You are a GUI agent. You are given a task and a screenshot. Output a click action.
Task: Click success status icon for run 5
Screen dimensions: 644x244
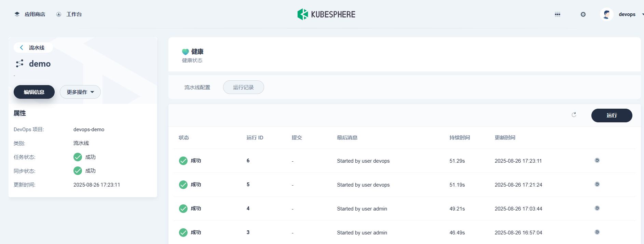pyautogui.click(x=183, y=185)
